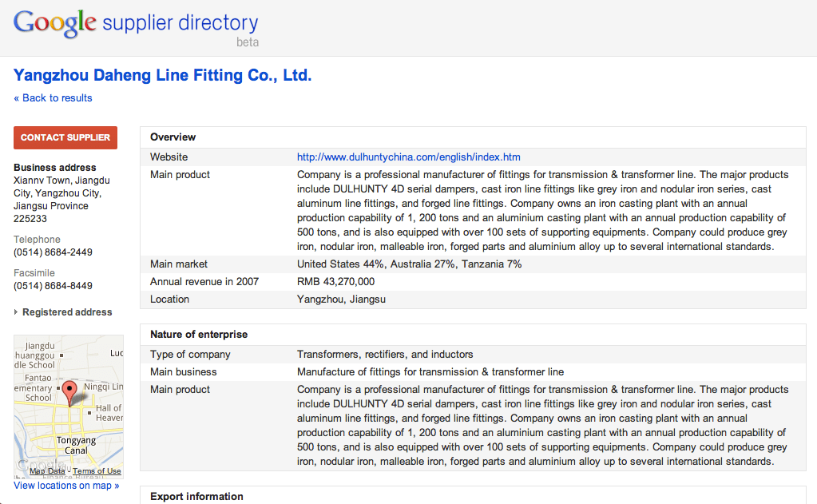Click the facsimile number (0514) 8684-8449
Screen dimensions: 817x504
pyautogui.click(x=53, y=286)
